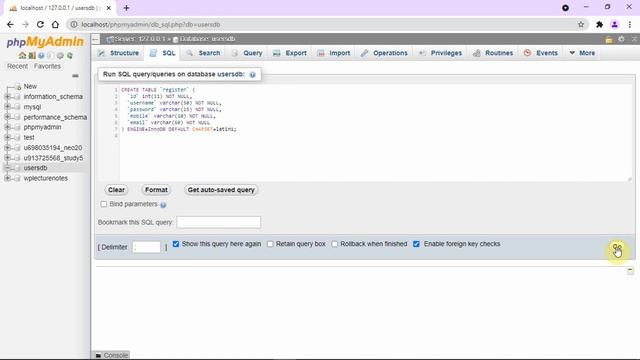Open the Privileges tab
This screenshot has width=640, height=360.
(440, 53)
